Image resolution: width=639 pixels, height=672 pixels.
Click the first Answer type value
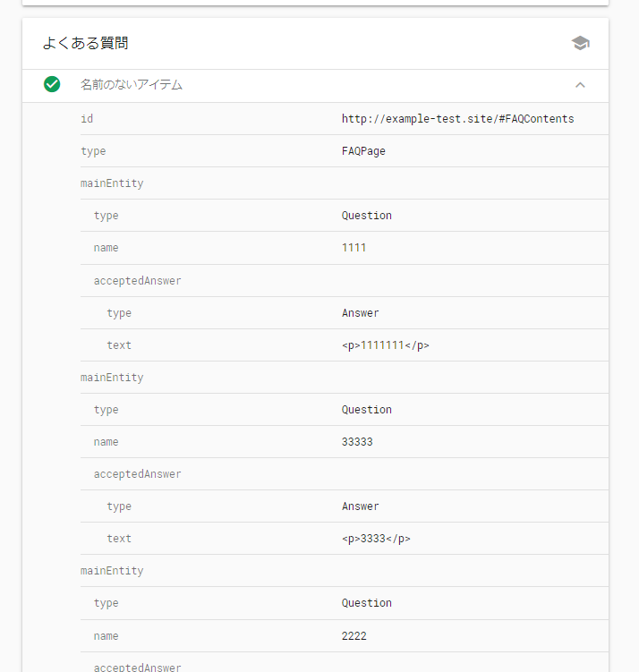click(x=360, y=313)
